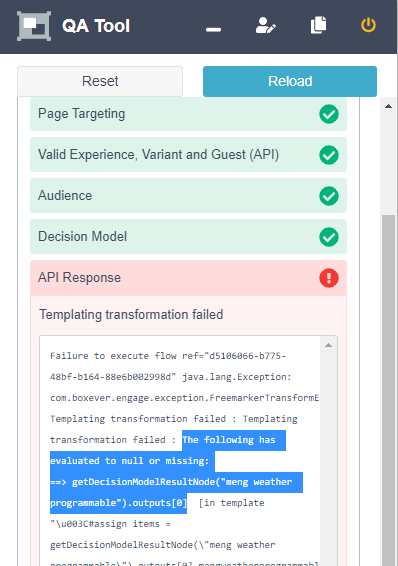Click the red API Response error icon
The image size is (398, 566).
point(329,278)
